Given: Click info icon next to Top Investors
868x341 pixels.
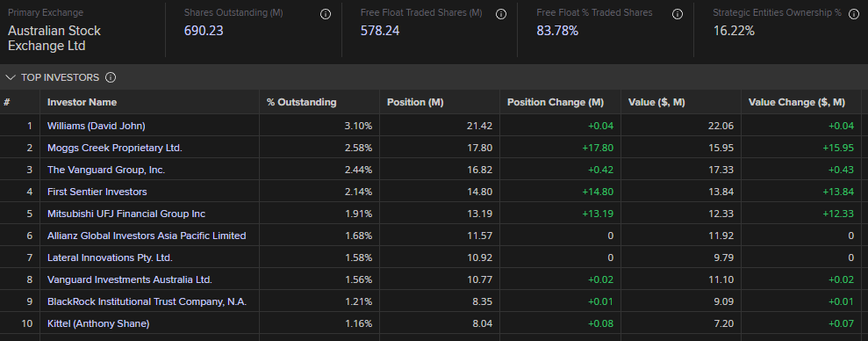Looking at the screenshot, I should click(111, 77).
